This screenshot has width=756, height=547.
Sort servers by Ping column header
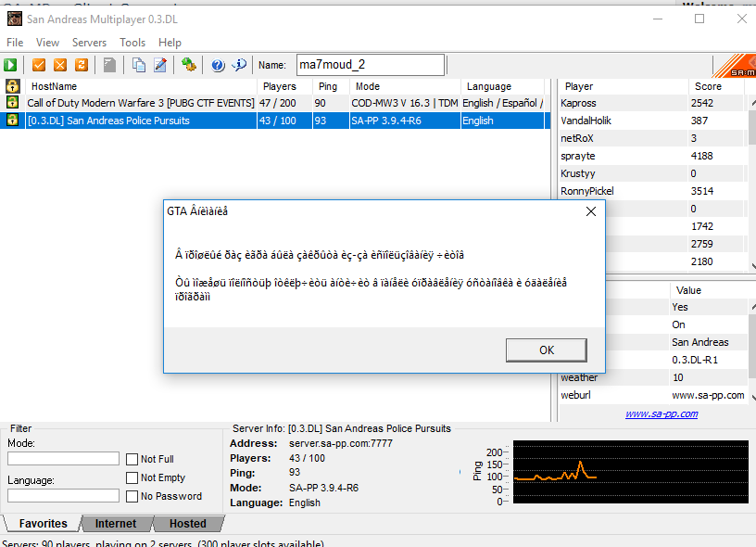(332, 86)
